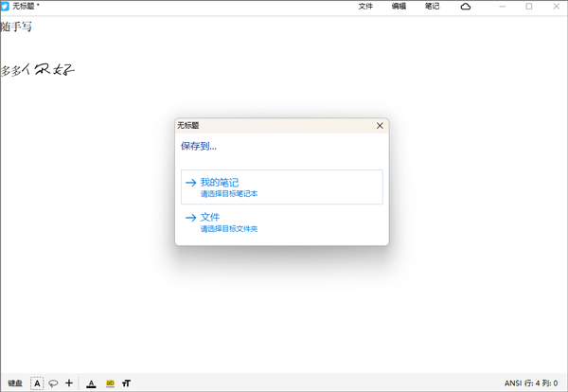This screenshot has height=392, width=568.
Task: Select the text input mode 'A' icon
Action: tap(37, 383)
